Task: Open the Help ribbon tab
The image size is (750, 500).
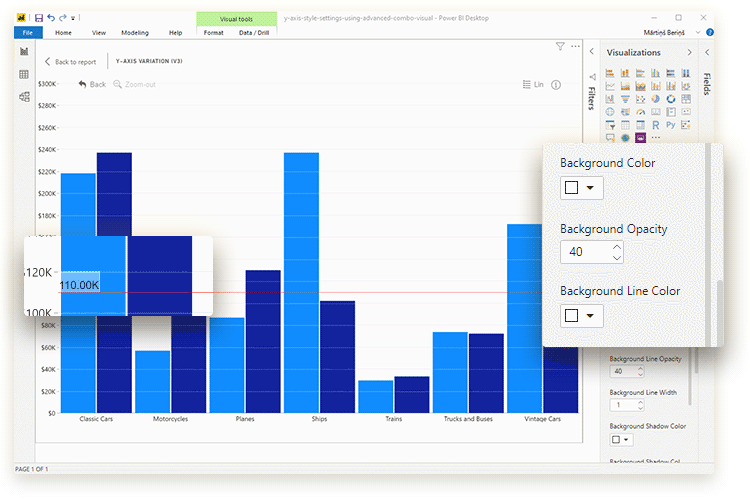Action: [x=176, y=33]
